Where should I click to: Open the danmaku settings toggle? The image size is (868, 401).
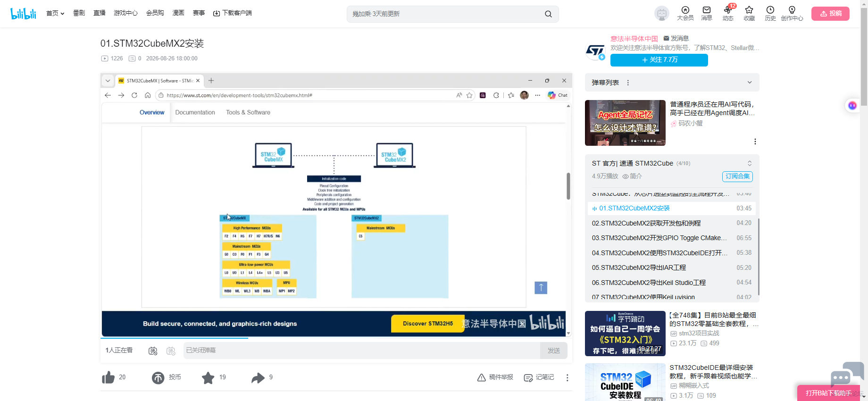click(x=171, y=351)
